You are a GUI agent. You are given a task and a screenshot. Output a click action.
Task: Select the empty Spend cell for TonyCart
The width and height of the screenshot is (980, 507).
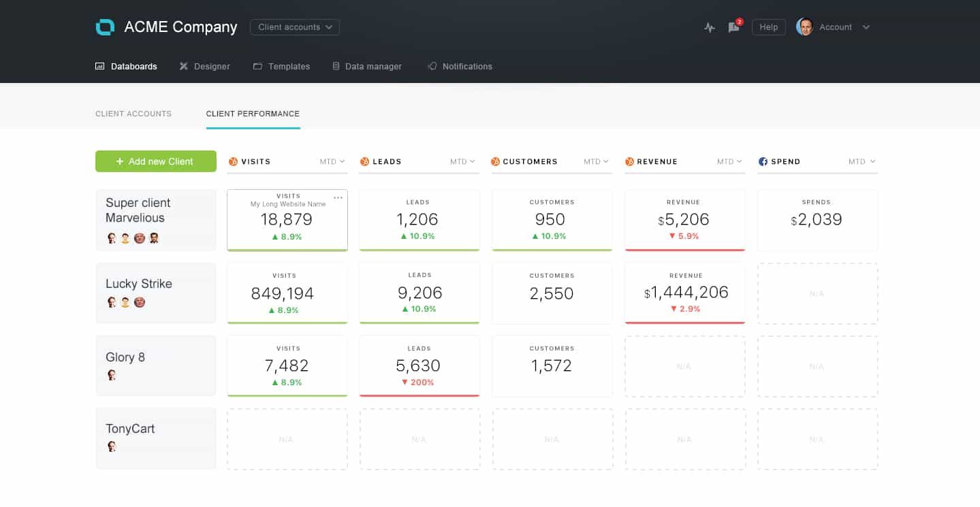tap(817, 439)
